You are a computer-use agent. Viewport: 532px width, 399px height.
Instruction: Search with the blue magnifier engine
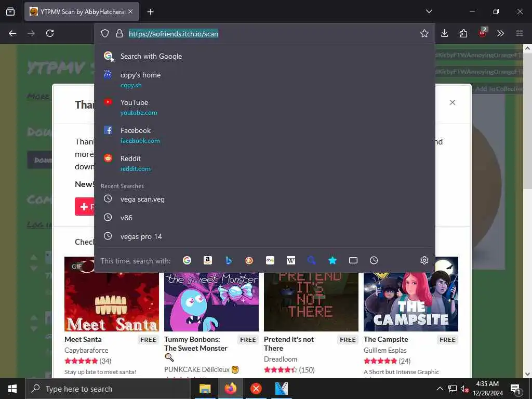tap(312, 260)
